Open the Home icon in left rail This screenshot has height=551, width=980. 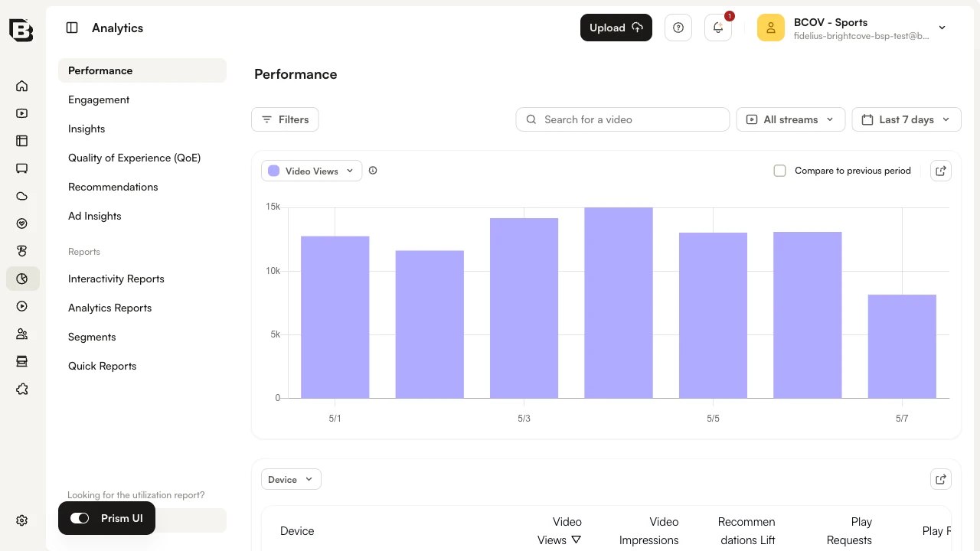(x=22, y=86)
